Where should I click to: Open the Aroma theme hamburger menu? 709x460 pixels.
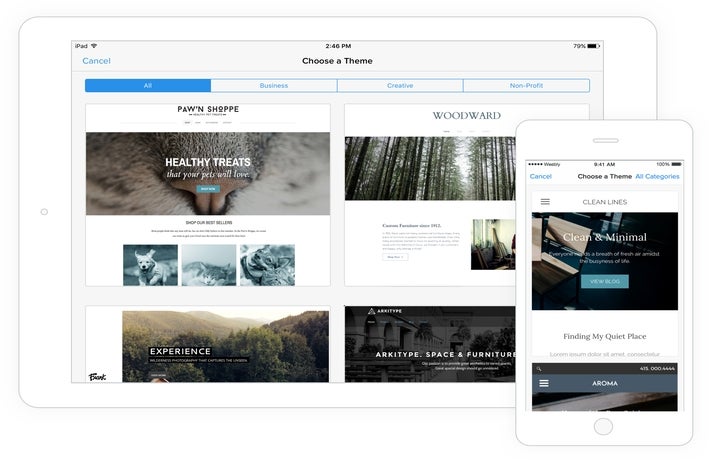click(544, 383)
